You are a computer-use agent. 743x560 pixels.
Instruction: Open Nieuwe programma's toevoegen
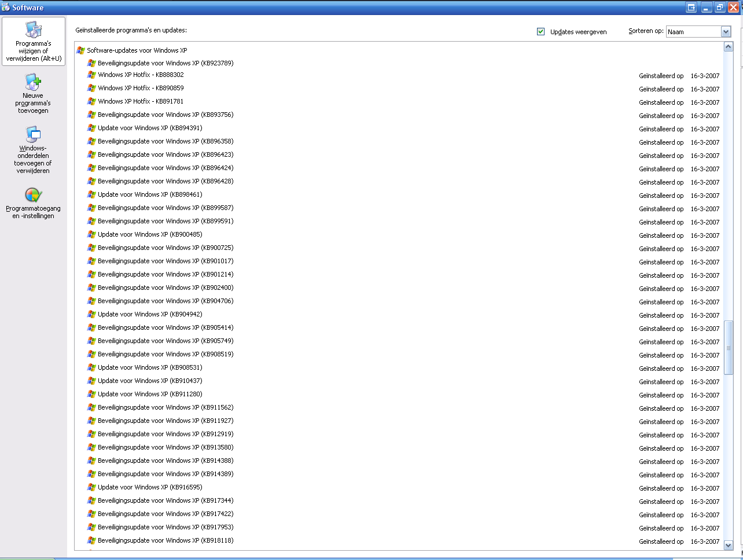click(x=34, y=94)
